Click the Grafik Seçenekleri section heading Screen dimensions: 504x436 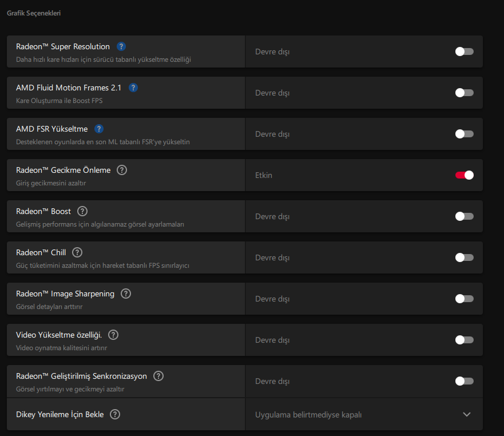pos(34,13)
